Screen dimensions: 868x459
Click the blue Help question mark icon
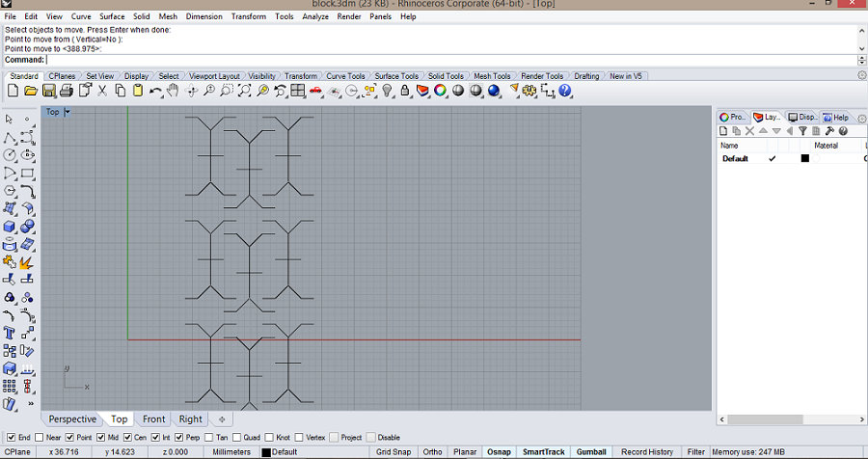[x=564, y=91]
